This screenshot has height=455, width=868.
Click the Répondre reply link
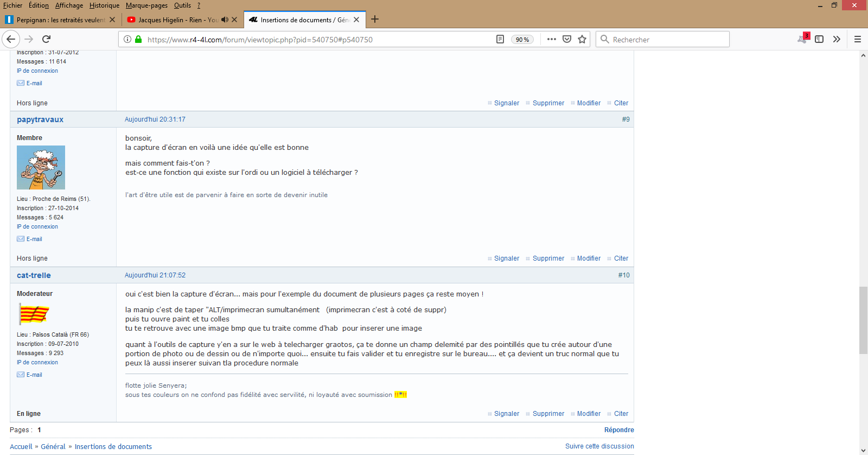619,430
